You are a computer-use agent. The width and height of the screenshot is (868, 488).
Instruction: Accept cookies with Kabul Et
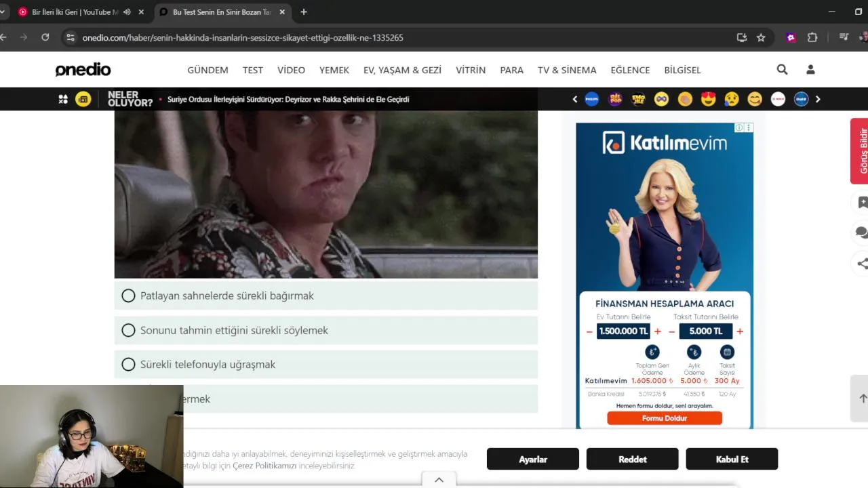tap(732, 459)
